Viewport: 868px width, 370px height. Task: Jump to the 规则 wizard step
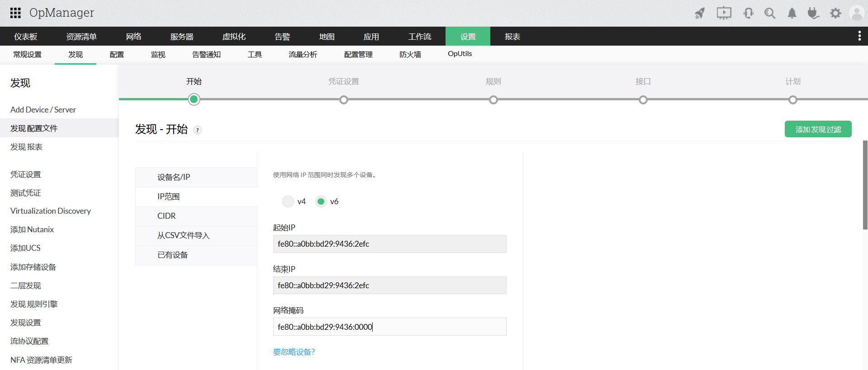coord(493,100)
